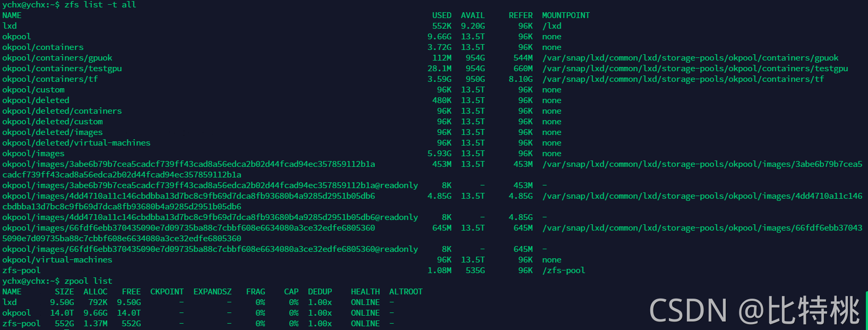
Task: Click the FREE column header
Action: tap(131, 292)
